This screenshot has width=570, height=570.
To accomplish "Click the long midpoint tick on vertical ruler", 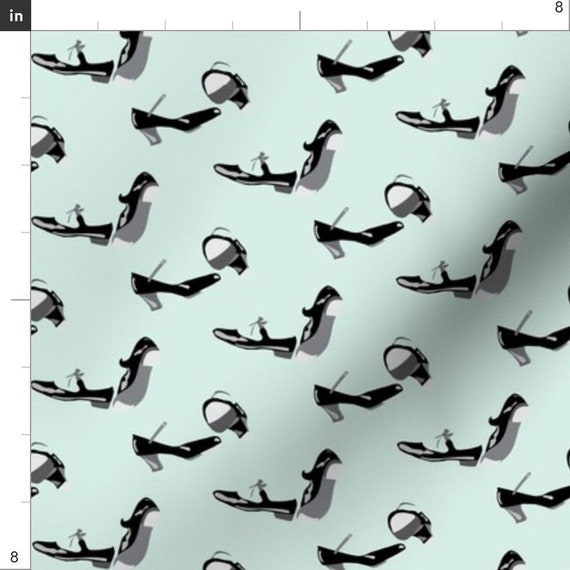I will [21, 300].
